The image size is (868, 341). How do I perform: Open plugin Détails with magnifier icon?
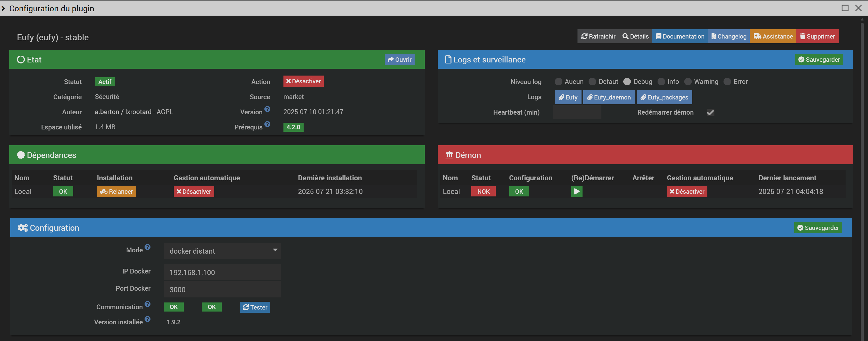635,36
